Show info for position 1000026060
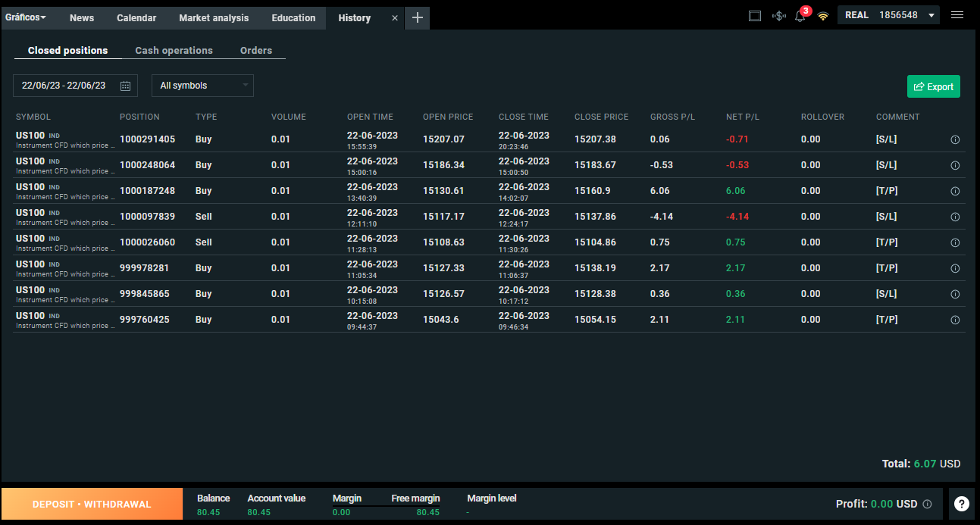The height and width of the screenshot is (525, 980). 955,242
